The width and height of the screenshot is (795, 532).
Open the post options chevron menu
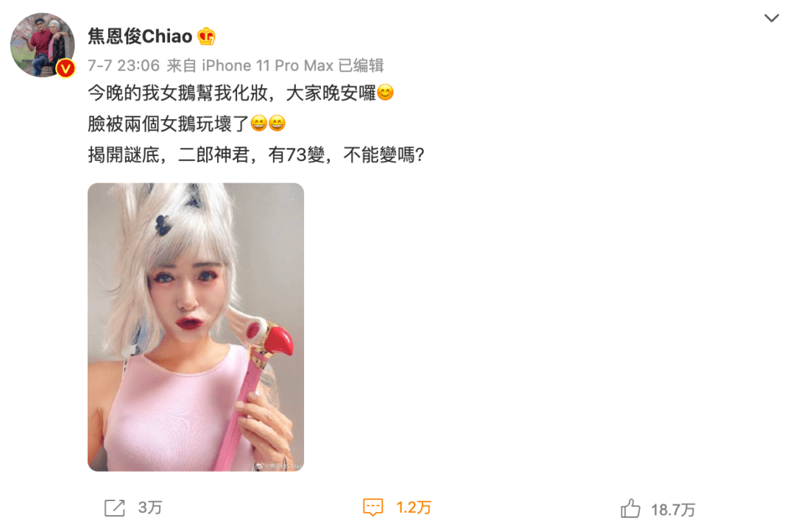coord(771,18)
